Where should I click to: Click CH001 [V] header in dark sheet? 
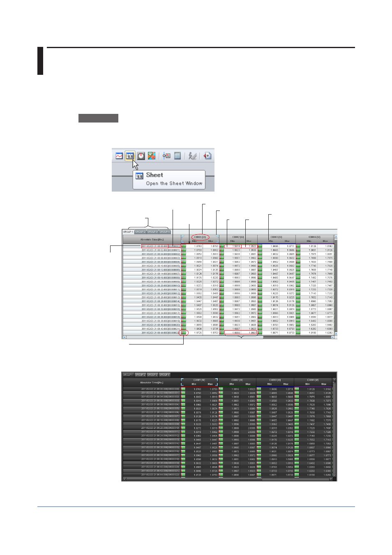[x=199, y=380]
